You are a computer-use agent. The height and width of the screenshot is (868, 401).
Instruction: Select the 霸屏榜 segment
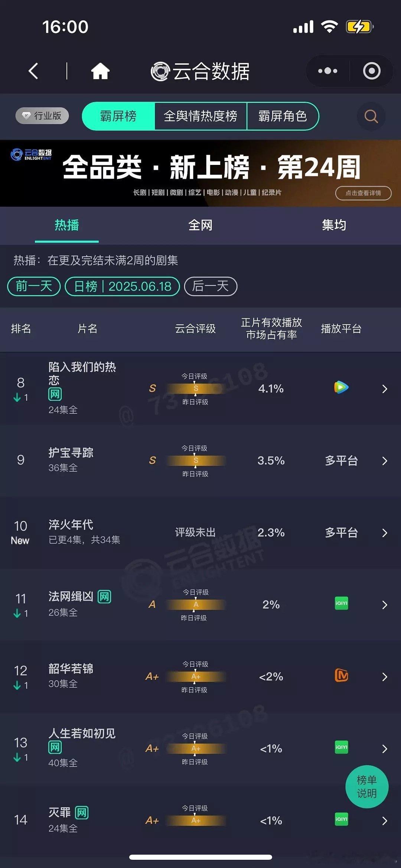tap(118, 116)
